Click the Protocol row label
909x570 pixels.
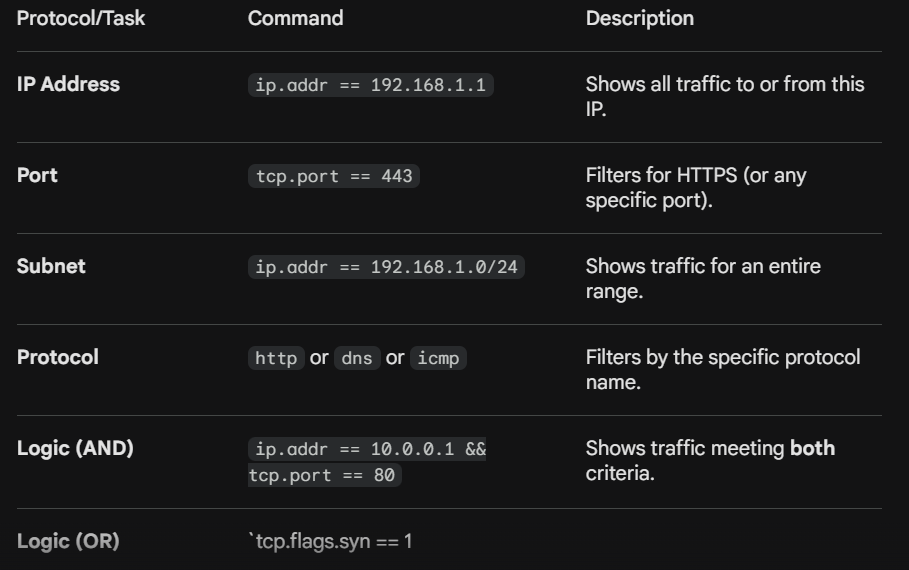[x=57, y=358]
